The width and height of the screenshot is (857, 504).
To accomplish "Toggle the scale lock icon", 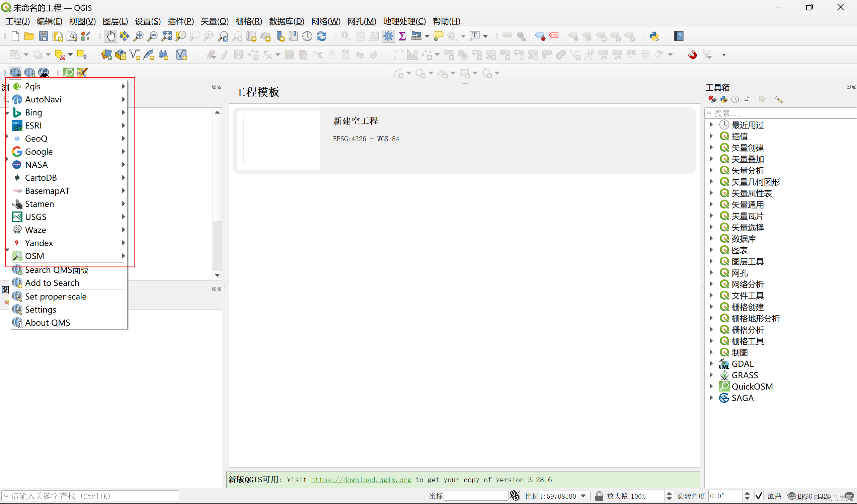I will pos(599,496).
